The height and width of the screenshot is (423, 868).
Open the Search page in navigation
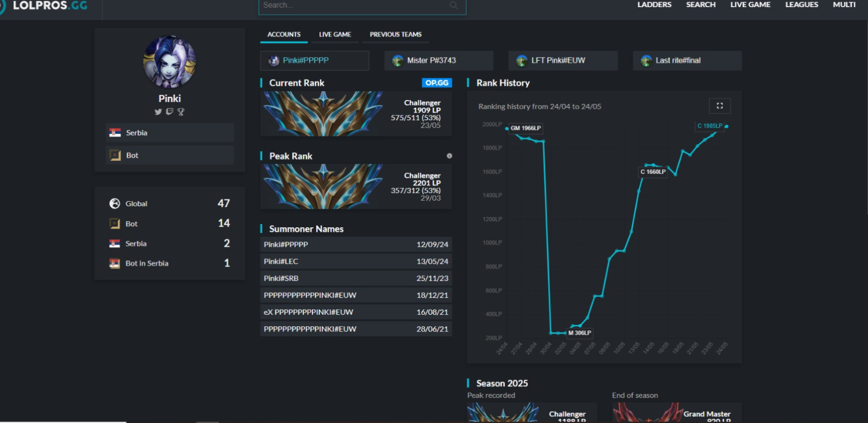(701, 5)
